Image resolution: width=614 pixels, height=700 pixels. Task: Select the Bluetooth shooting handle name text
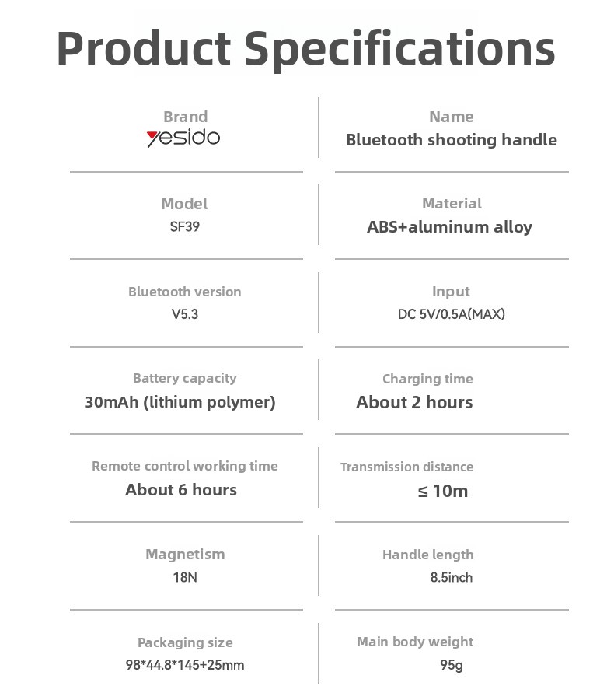tap(452, 140)
